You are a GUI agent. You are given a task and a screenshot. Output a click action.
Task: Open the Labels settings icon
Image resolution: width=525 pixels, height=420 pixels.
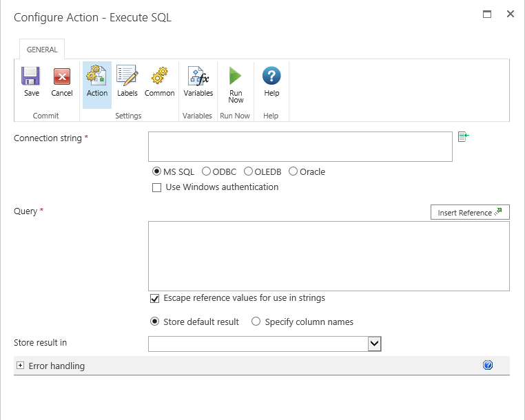pyautogui.click(x=127, y=75)
